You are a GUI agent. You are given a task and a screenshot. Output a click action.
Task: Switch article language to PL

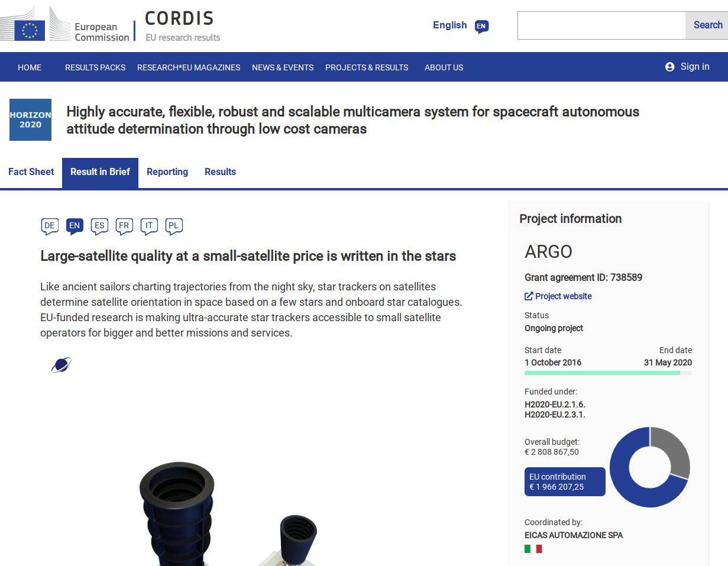click(174, 226)
